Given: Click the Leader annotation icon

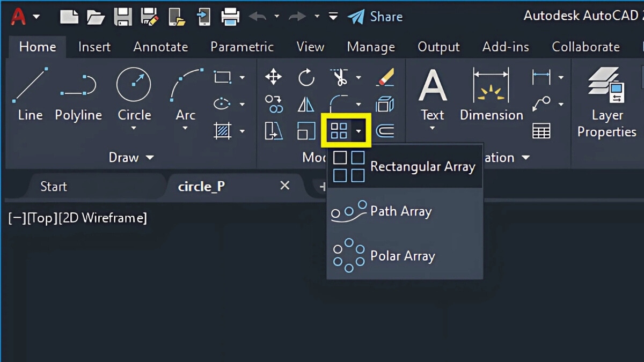Looking at the screenshot, I should [542, 104].
